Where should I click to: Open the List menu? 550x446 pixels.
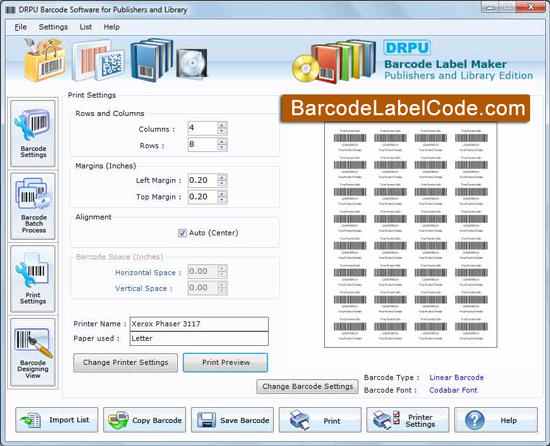(86, 27)
